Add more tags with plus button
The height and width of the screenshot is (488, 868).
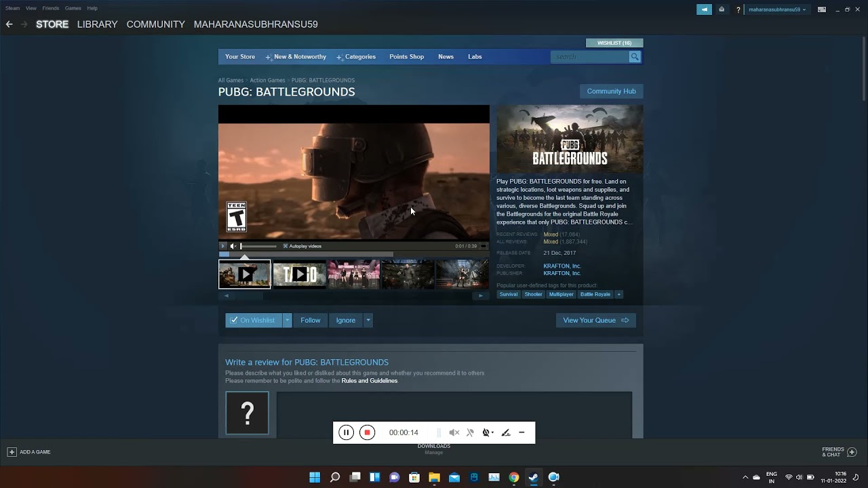[618, 294]
